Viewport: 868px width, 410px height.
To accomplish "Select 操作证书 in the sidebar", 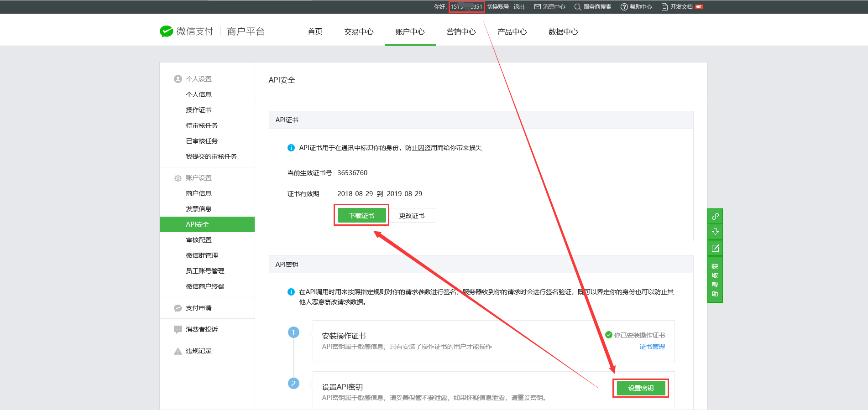I will click(x=199, y=110).
